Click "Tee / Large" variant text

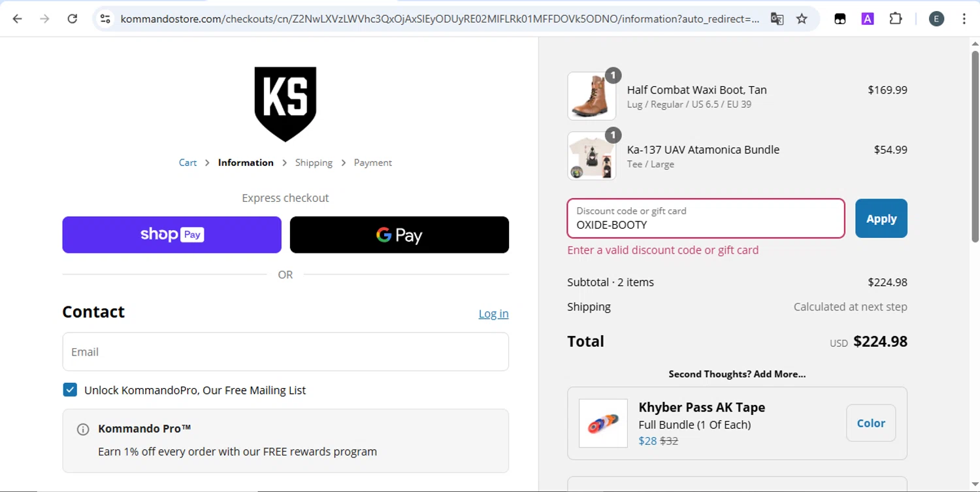tap(651, 164)
